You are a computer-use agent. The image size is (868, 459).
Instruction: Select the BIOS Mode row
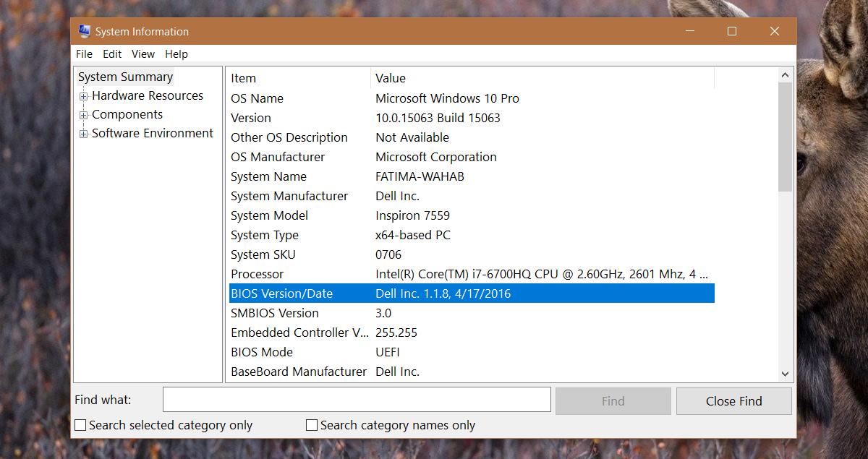pyautogui.click(x=471, y=352)
